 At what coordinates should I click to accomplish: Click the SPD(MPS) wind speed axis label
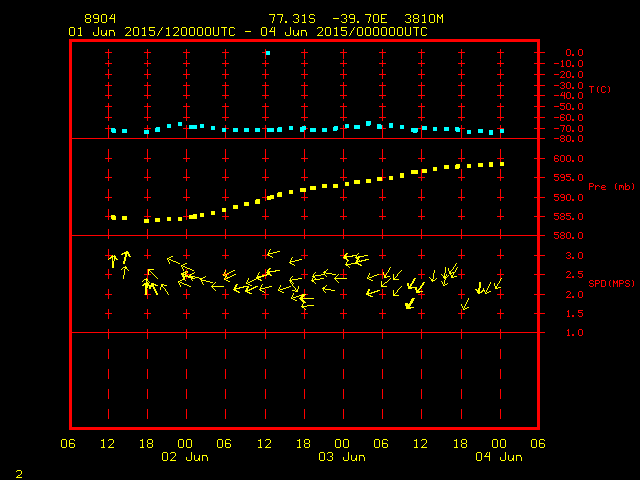click(611, 284)
